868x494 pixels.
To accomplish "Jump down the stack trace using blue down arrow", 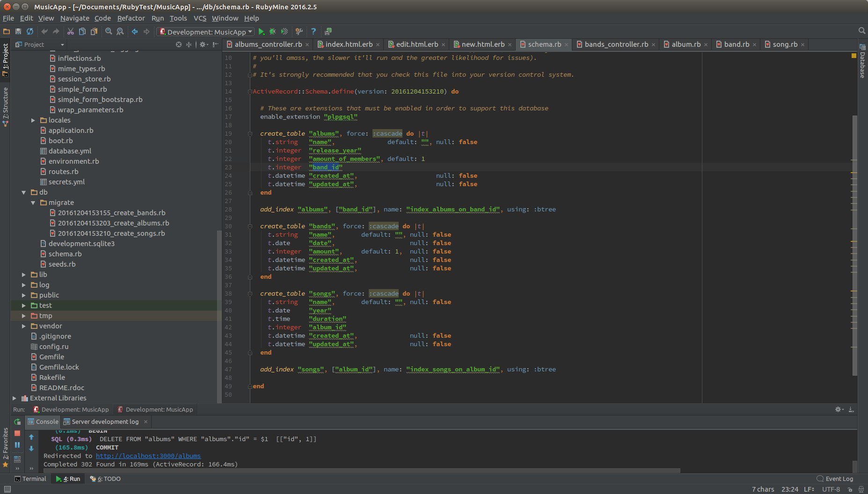I will point(31,448).
